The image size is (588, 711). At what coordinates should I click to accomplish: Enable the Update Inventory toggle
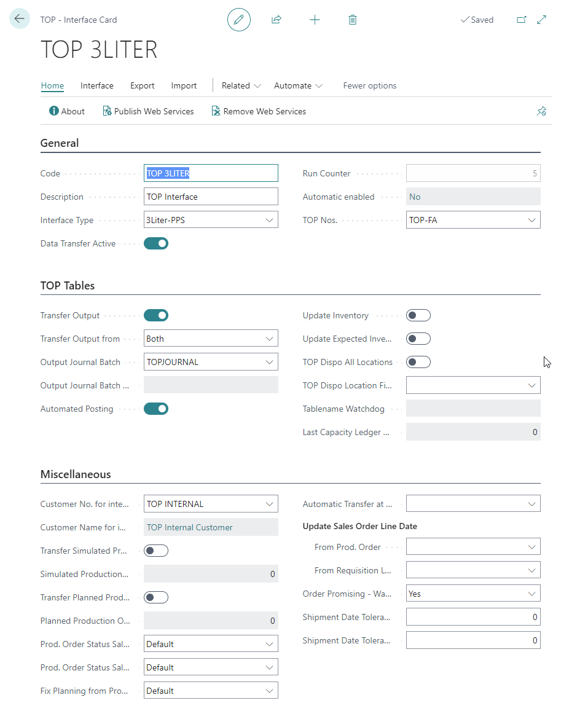tap(418, 315)
